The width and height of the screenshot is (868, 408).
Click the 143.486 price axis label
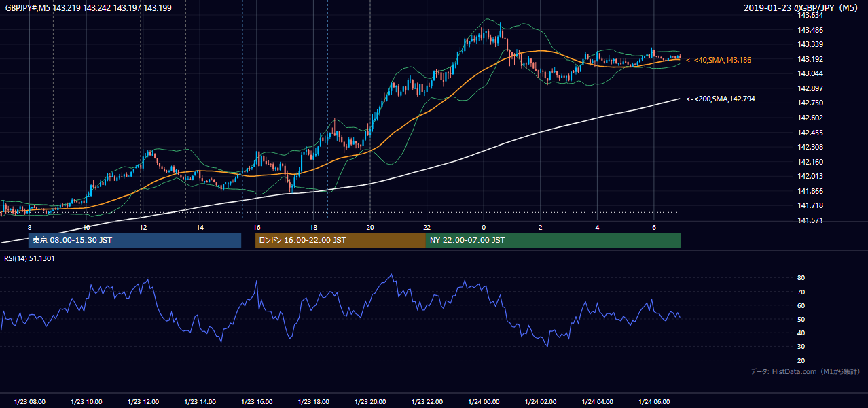810,30
